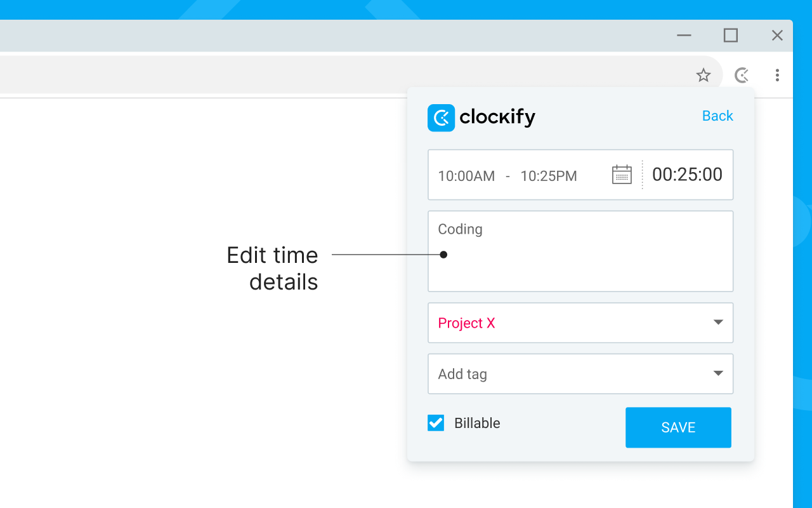This screenshot has width=812, height=508.
Task: Click the Clockify extension icon in browser toolbar
Action: 741,74
